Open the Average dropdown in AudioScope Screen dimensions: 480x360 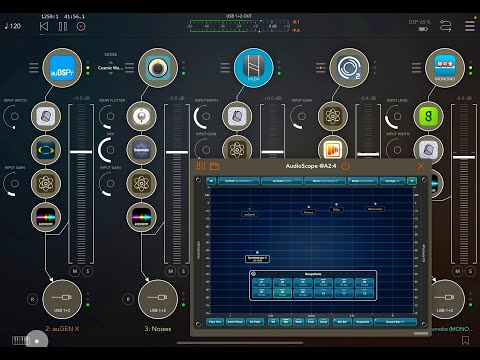point(393,181)
